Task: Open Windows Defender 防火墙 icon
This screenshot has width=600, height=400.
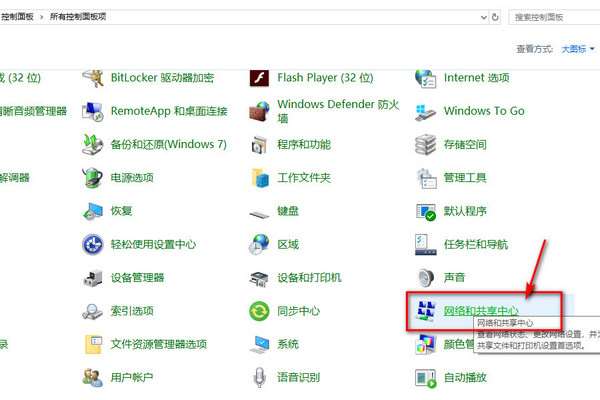Action: pos(259,111)
